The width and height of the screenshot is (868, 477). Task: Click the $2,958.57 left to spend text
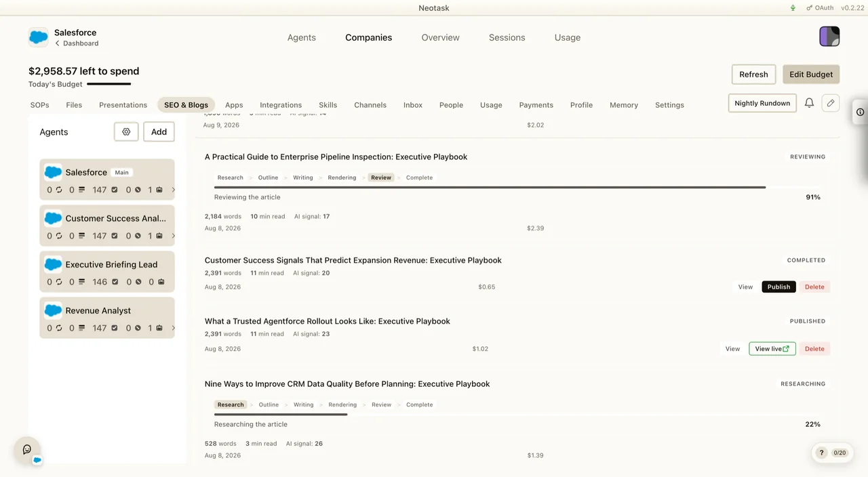pyautogui.click(x=84, y=71)
